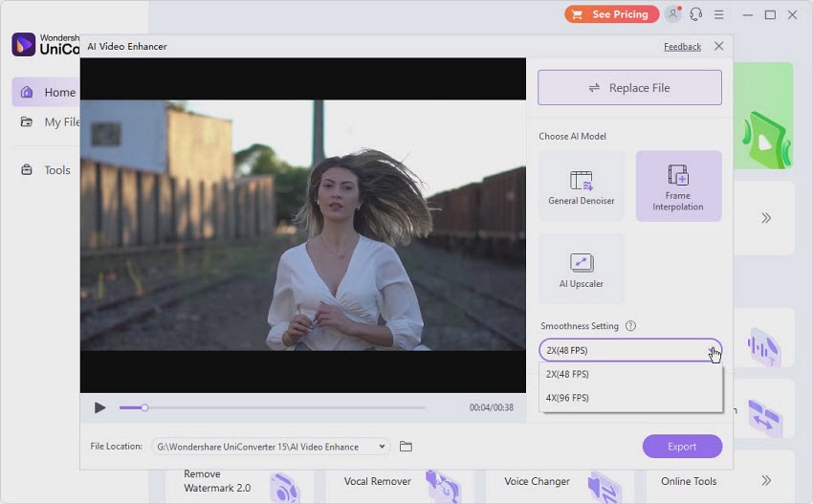Click the video preview frame

[x=303, y=225]
